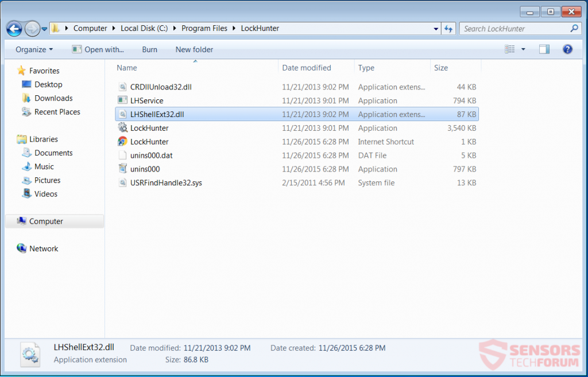588x377 pixels.
Task: Toggle the preview pane button
Action: [544, 49]
